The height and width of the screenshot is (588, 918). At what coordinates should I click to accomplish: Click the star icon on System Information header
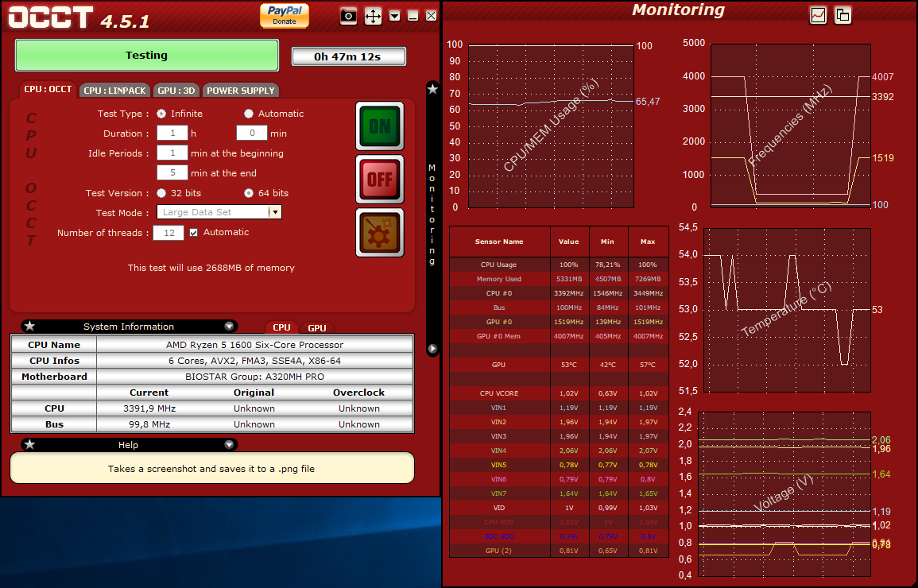click(30, 327)
